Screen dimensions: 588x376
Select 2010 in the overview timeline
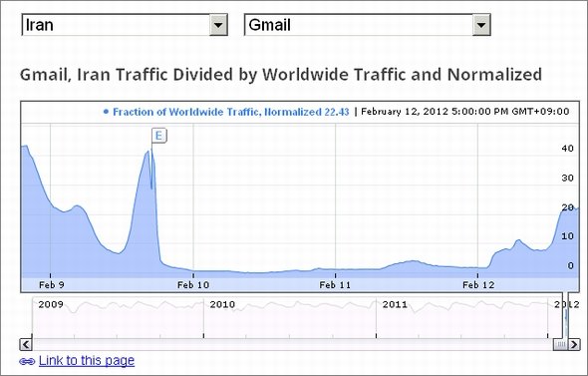point(222,304)
